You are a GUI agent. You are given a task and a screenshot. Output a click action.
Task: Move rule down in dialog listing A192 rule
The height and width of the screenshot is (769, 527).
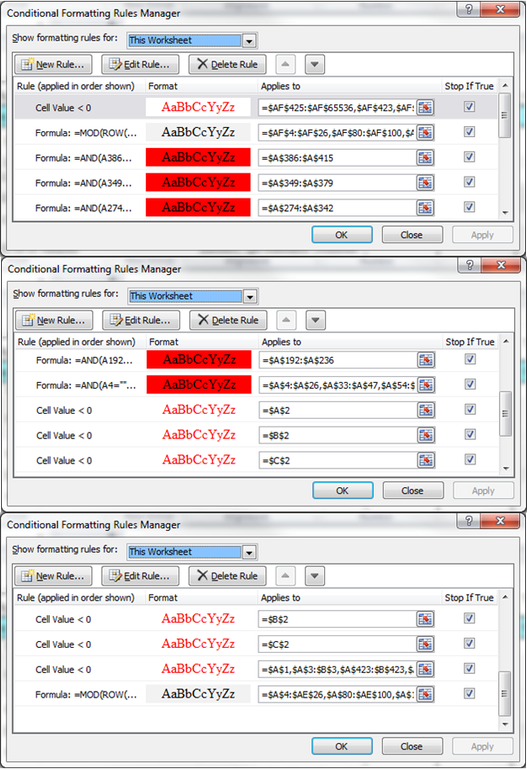pyautogui.click(x=316, y=320)
